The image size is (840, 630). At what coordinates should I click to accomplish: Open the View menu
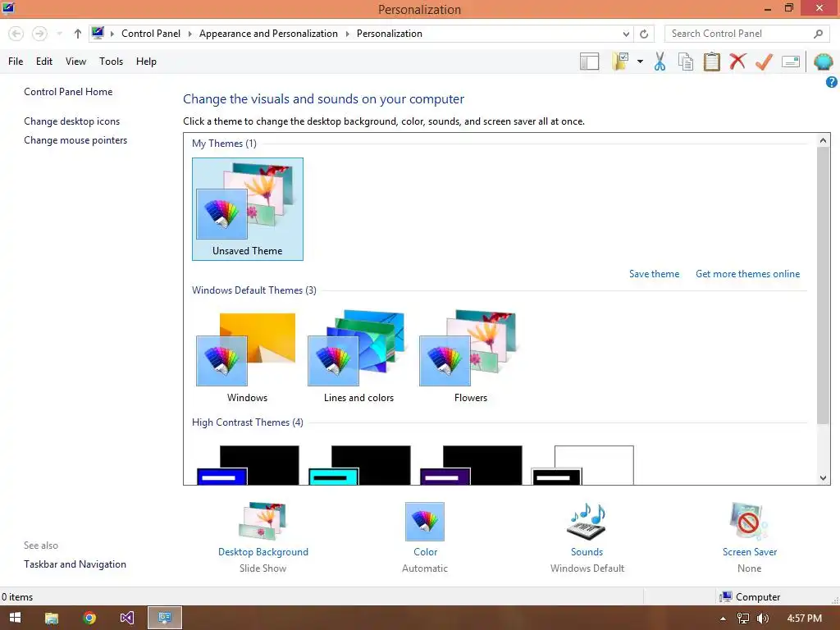coord(75,62)
